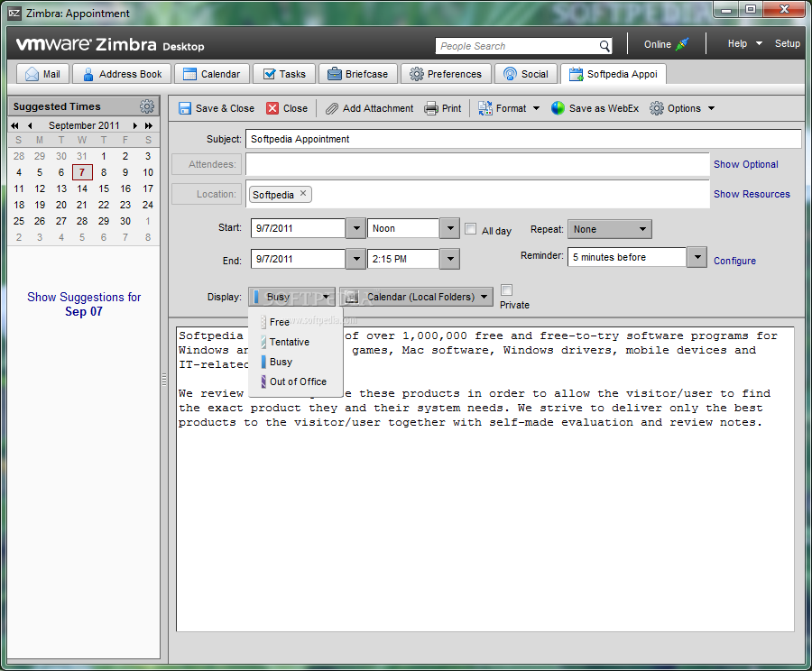812x671 pixels.
Task: Choose Out of Office from the menu
Action: pos(296,381)
